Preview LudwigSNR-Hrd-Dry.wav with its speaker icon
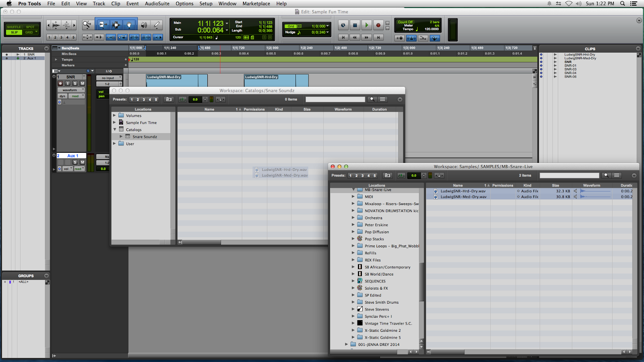Image resolution: width=644 pixels, height=362 pixels. pos(576,191)
